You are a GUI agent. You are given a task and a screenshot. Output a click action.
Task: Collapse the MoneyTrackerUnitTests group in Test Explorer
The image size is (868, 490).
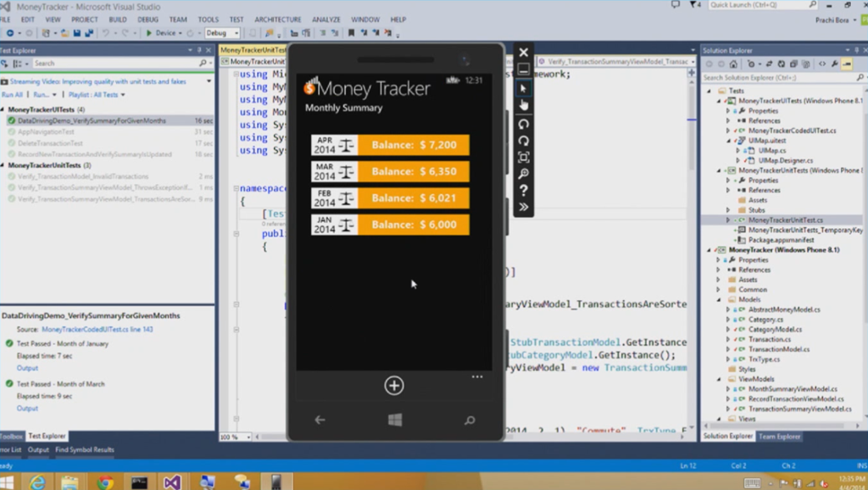pos(3,165)
